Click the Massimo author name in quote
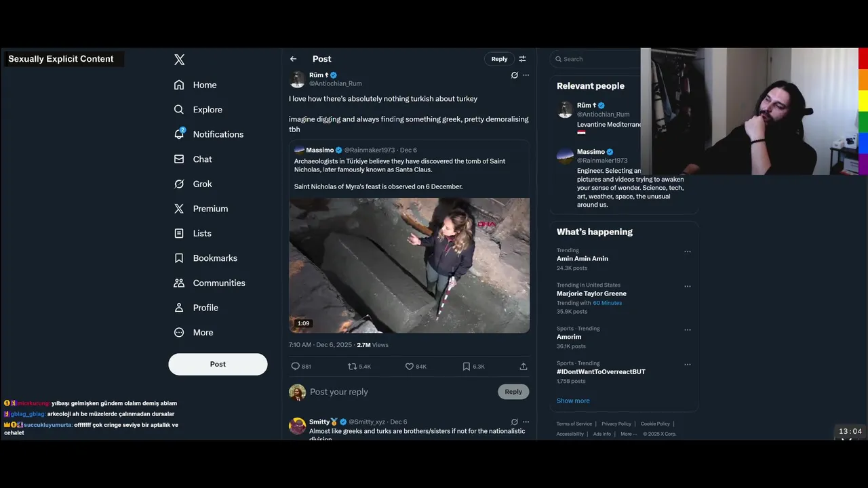The width and height of the screenshot is (868, 488). 320,150
